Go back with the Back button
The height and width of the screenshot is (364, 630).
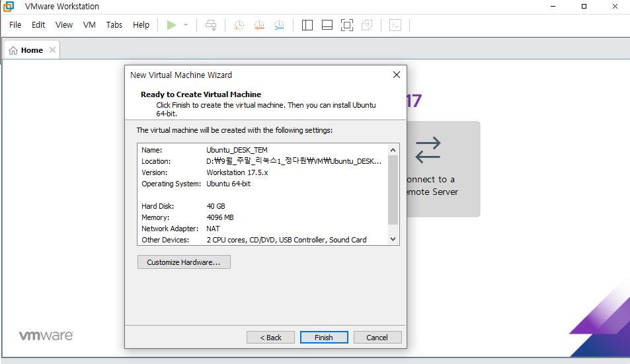coord(270,338)
